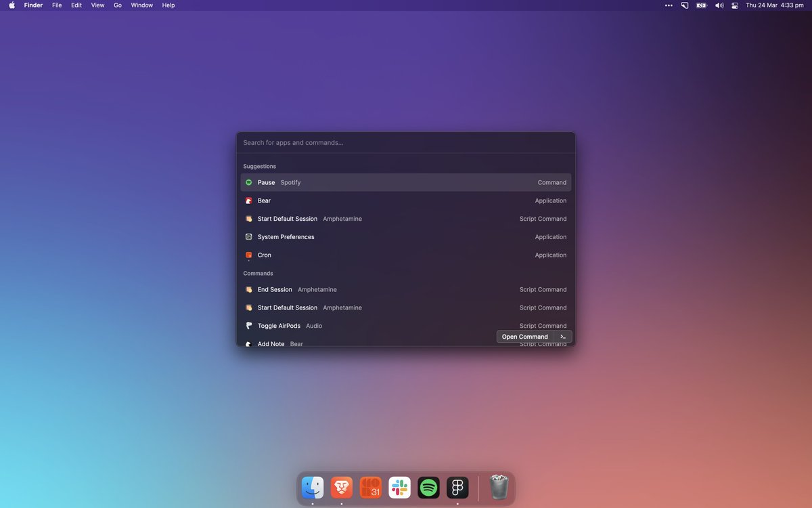The height and width of the screenshot is (508, 812).
Task: Open the Finder menu in menu bar
Action: [33, 5]
